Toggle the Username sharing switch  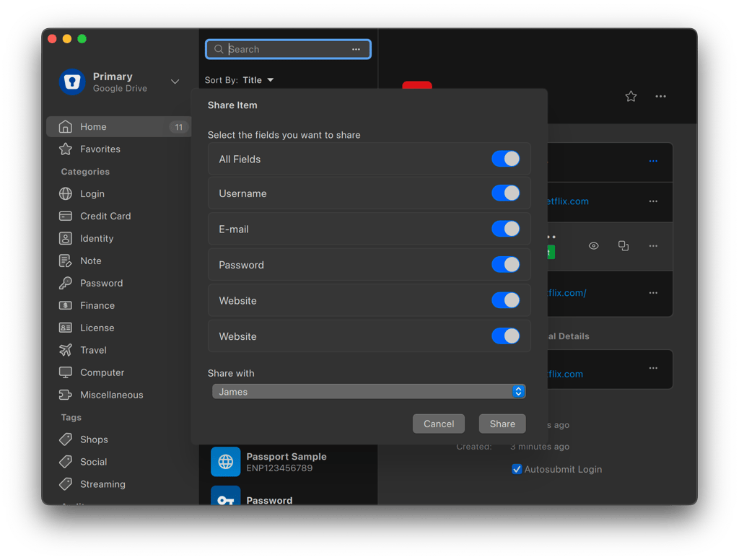coord(506,193)
